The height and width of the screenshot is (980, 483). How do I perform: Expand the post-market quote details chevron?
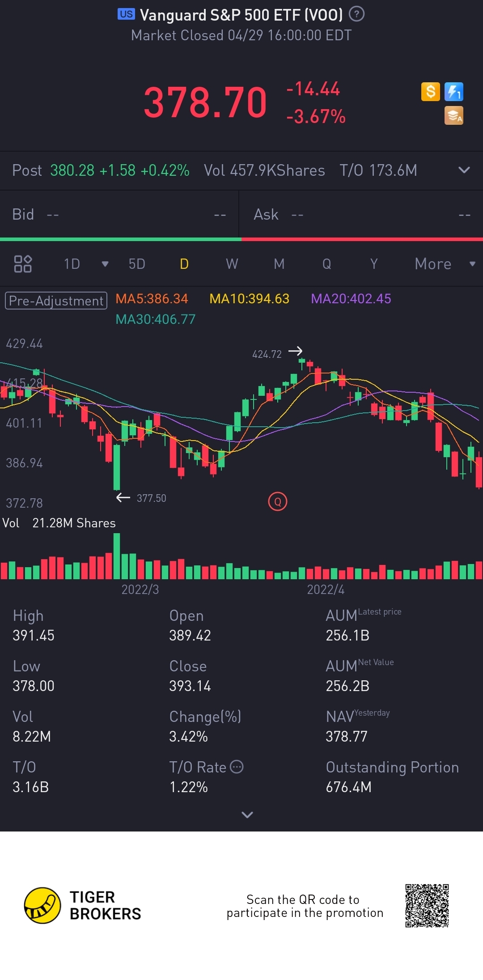pyautogui.click(x=465, y=170)
